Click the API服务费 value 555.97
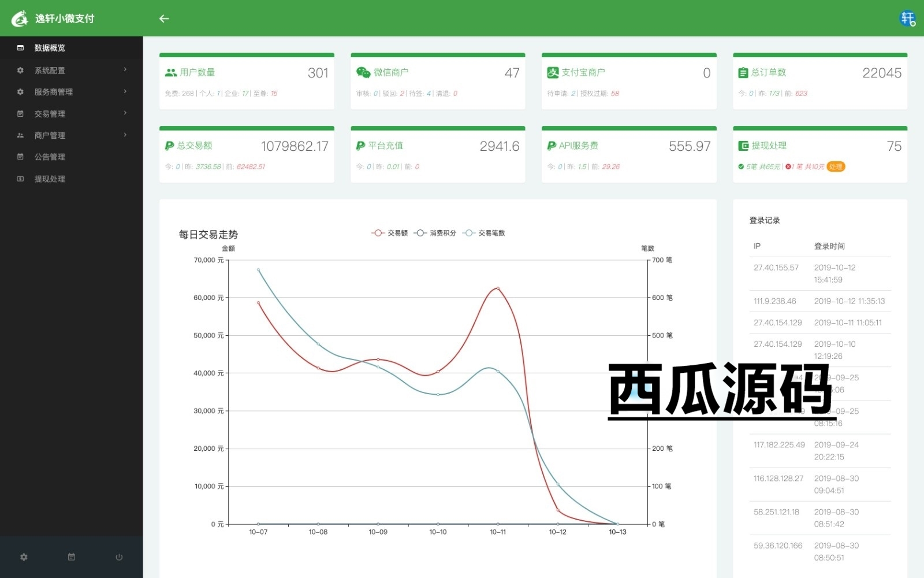Image resolution: width=924 pixels, height=578 pixels. 690,146
